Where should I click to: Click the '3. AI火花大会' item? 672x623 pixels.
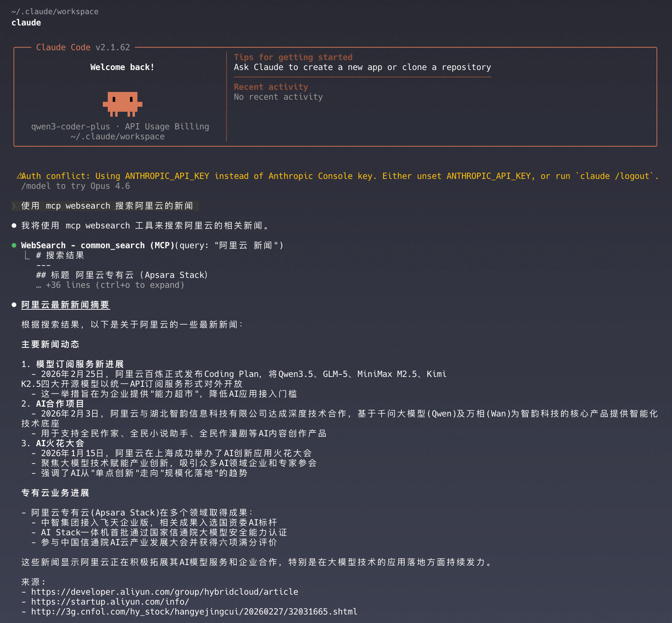point(53,443)
